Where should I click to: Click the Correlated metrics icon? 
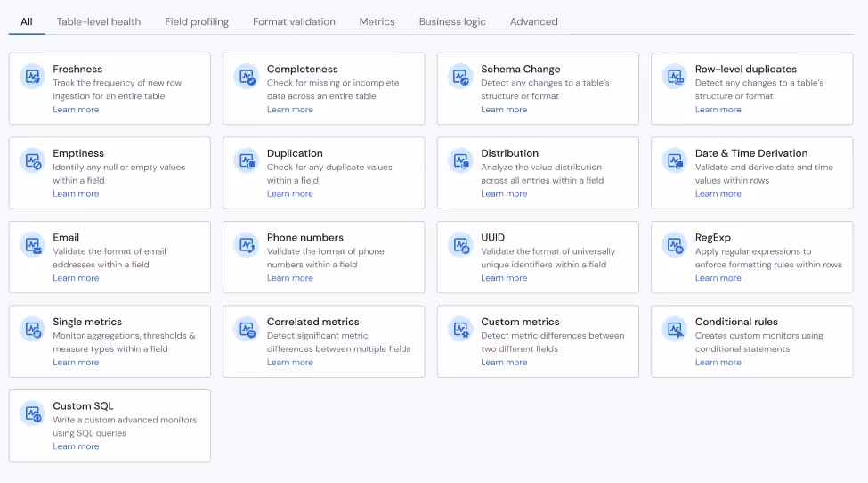coord(247,329)
